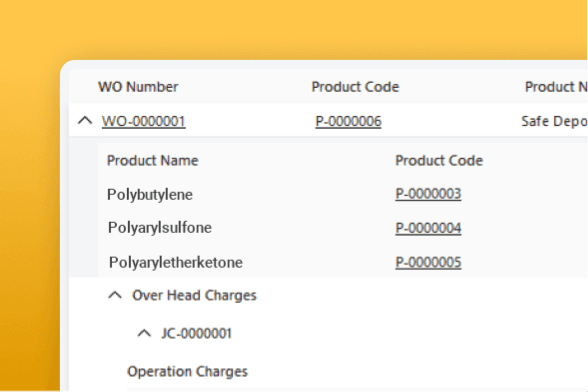Click the JC-0000001 job card label
588x392 pixels.
196,333
